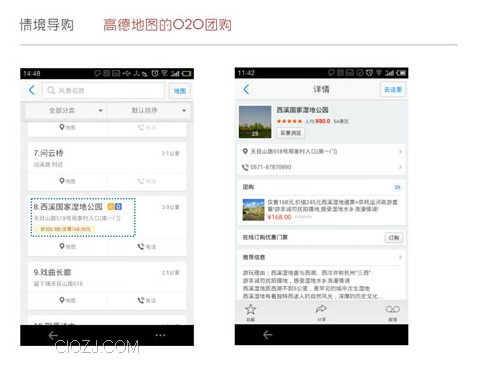Tap the greyed phone icon under 7.问云桥
This screenshot has width=484, height=367.
pyautogui.click(x=141, y=181)
